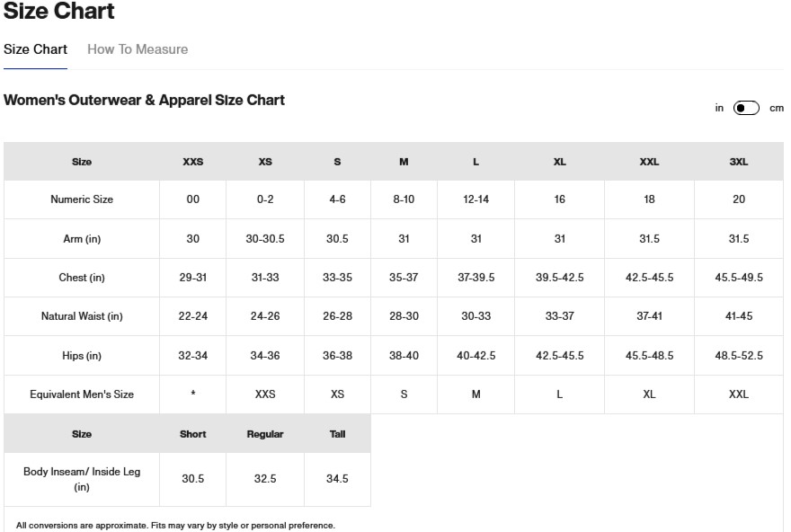Click the Regular inseam column header
Viewport: 791px width, 532px height.
265,434
